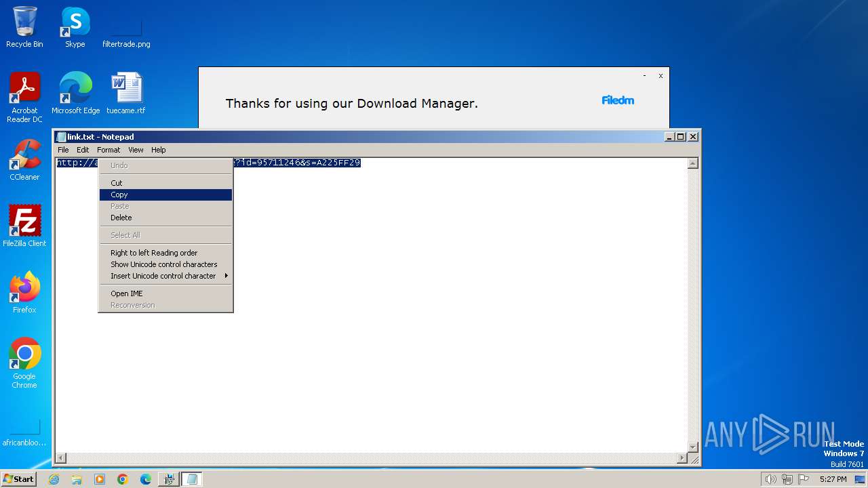Click the taskbar clock showing 5:27 PM
The height and width of the screenshot is (488, 868).
tap(833, 479)
